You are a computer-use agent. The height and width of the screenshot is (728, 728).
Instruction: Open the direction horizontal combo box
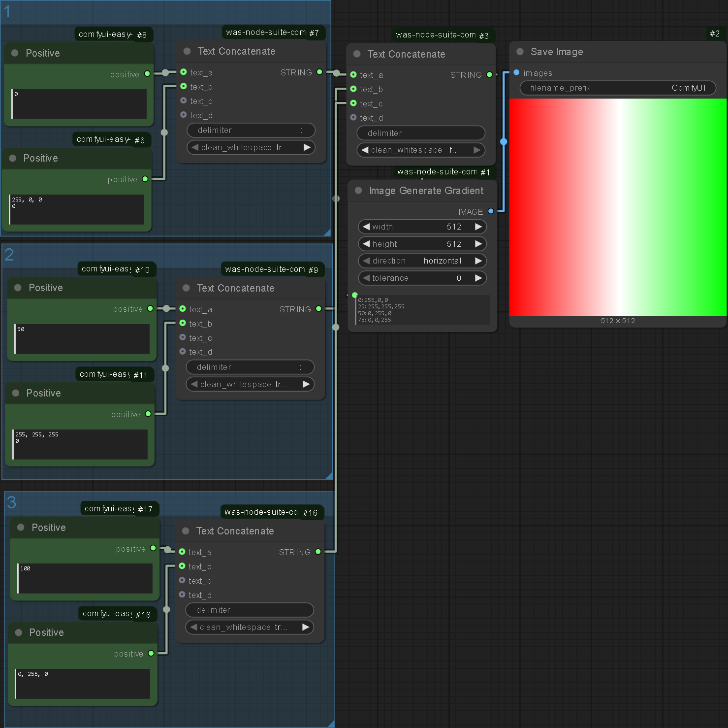422,261
